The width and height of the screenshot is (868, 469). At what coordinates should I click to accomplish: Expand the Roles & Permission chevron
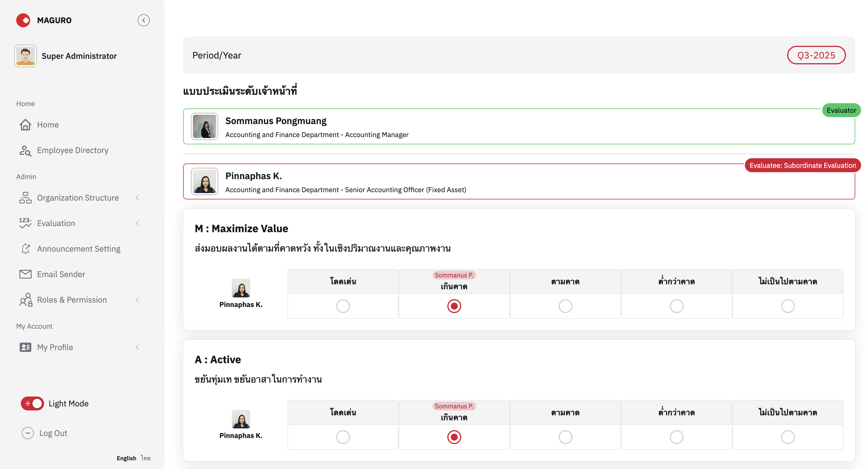coord(137,300)
